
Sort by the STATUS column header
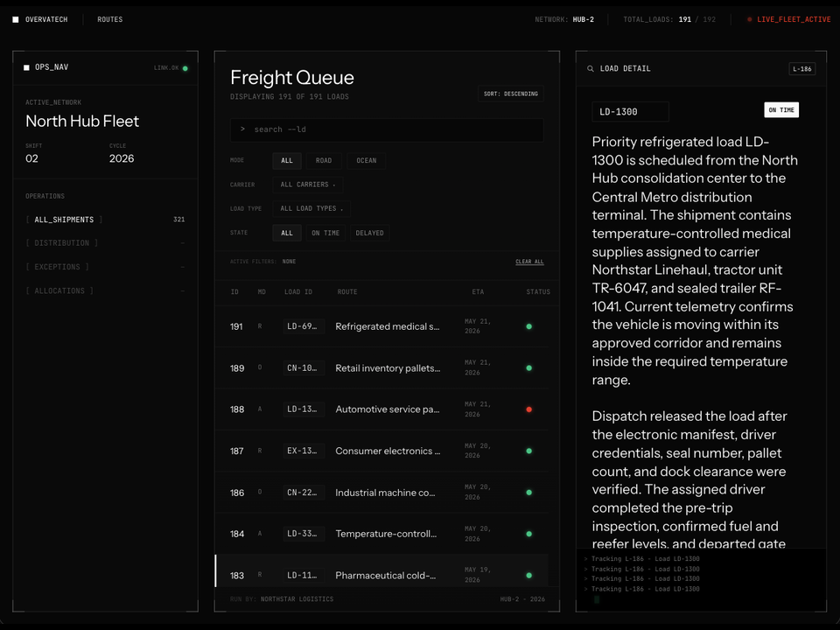538,292
